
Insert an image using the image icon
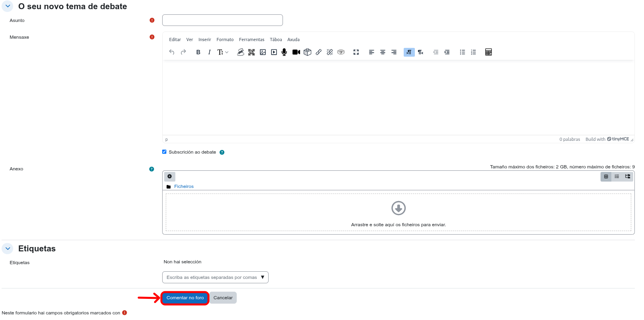[x=263, y=52]
